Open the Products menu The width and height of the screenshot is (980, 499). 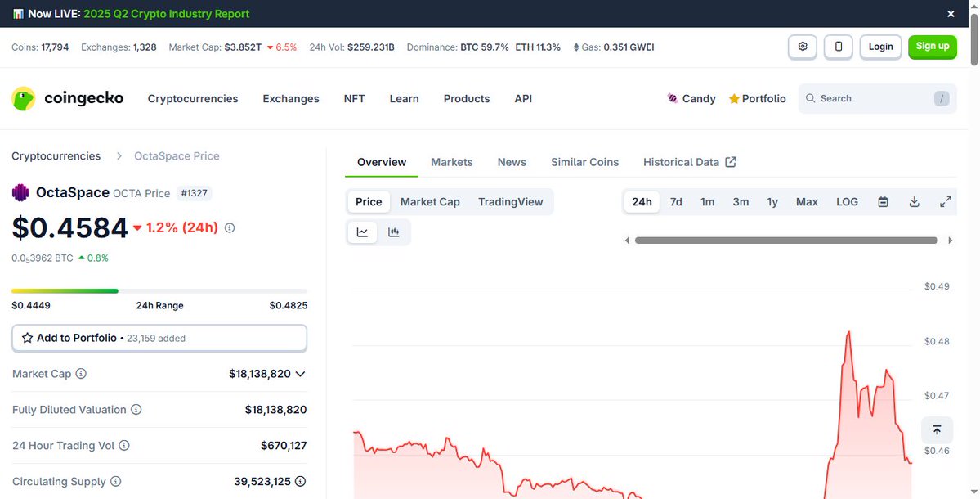point(467,99)
